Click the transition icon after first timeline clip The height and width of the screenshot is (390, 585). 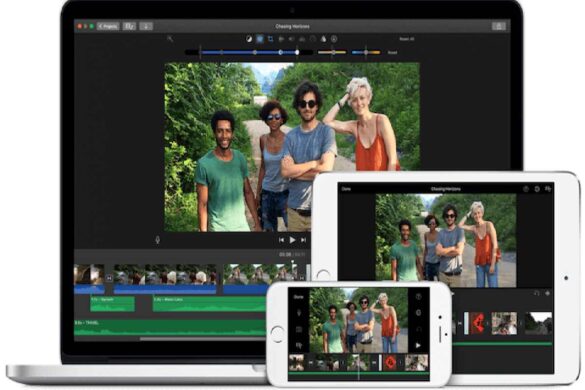point(109,278)
